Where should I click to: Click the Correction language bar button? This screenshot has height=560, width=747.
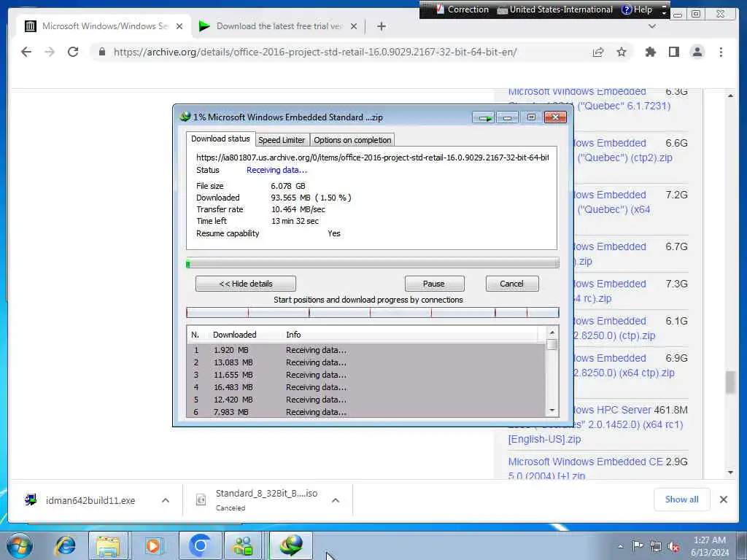462,9
